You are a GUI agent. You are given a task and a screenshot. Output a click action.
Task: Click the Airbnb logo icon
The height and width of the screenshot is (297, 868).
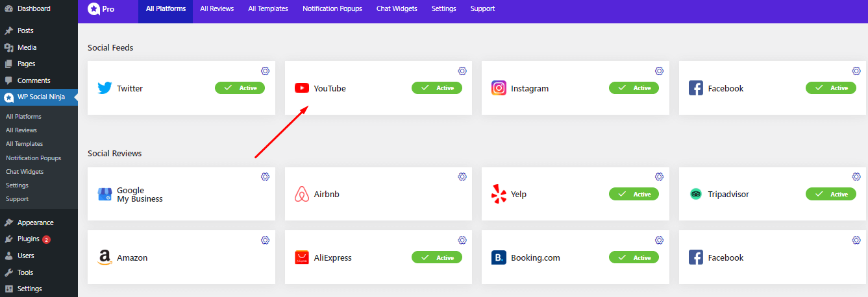click(x=301, y=194)
